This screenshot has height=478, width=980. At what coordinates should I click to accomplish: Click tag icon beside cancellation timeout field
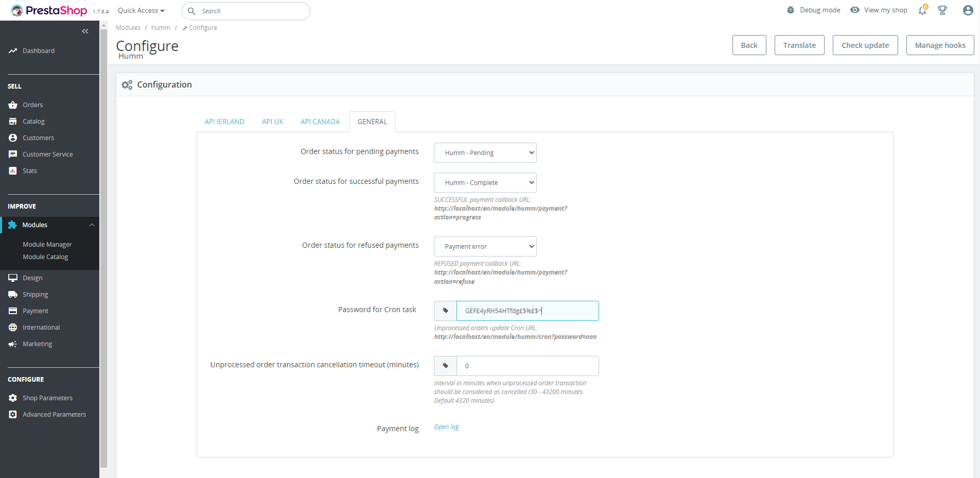(x=445, y=366)
